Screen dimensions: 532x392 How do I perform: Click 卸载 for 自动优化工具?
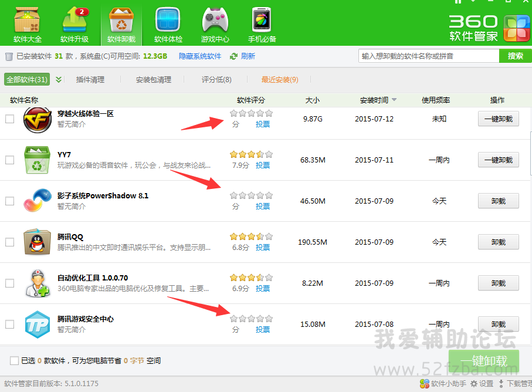pos(499,283)
